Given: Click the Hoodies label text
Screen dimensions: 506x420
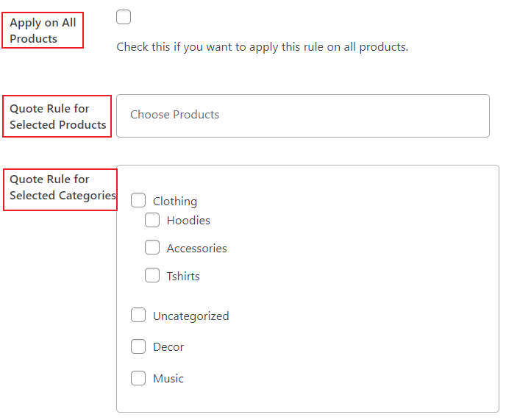Looking at the screenshot, I should (x=188, y=221).
